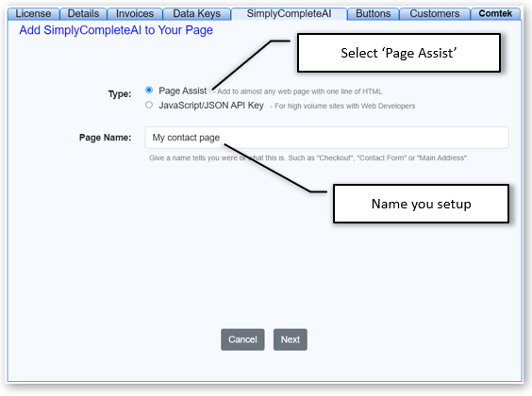Go to the Invoices tab
Screen dimensions: 532x396
(135, 13)
